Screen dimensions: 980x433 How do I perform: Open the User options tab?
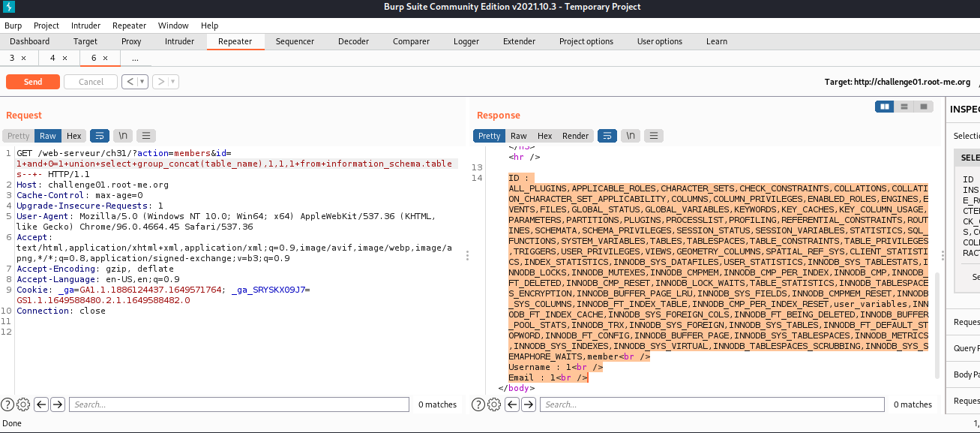pyautogui.click(x=660, y=41)
